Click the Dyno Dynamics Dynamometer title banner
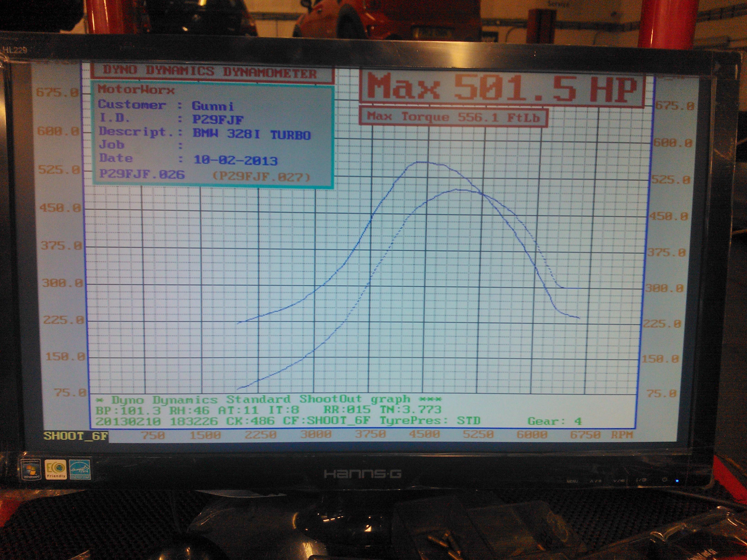Image resolution: width=747 pixels, height=560 pixels. [x=210, y=72]
